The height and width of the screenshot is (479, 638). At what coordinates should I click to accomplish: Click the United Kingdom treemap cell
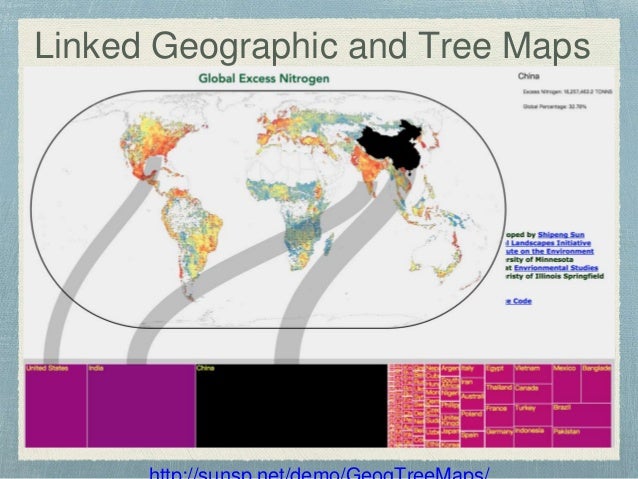[450, 420]
